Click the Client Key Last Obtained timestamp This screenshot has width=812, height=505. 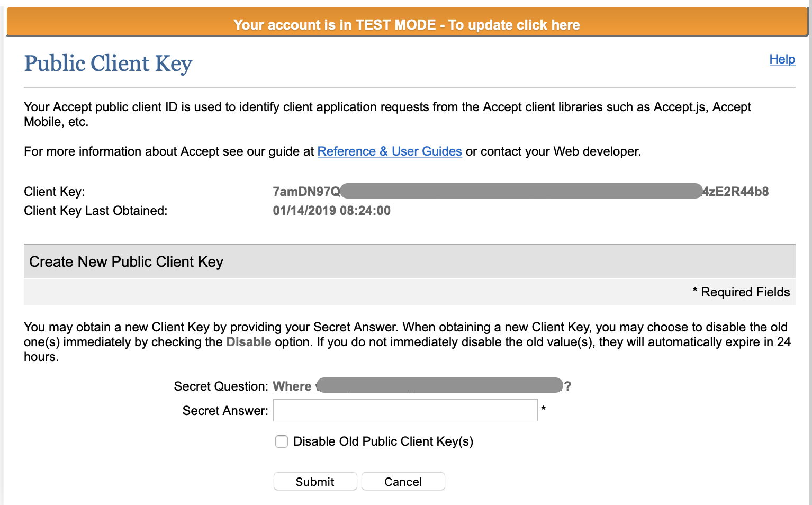pyautogui.click(x=331, y=210)
